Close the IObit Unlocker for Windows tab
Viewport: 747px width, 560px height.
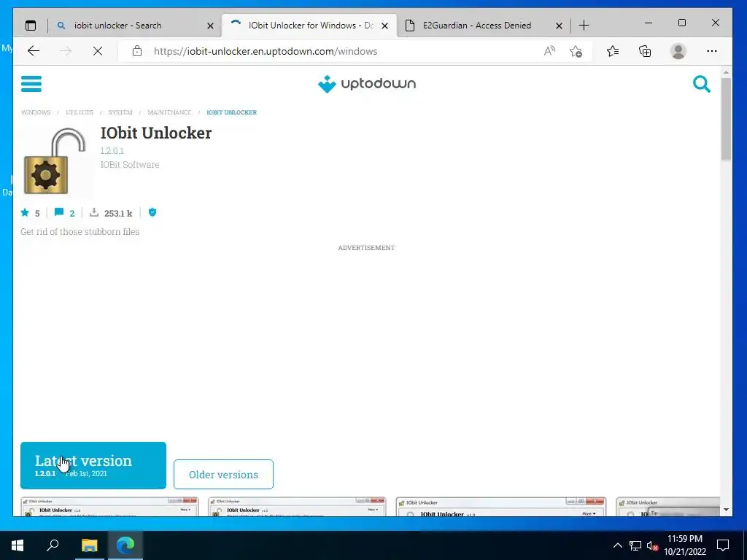pyautogui.click(x=385, y=26)
